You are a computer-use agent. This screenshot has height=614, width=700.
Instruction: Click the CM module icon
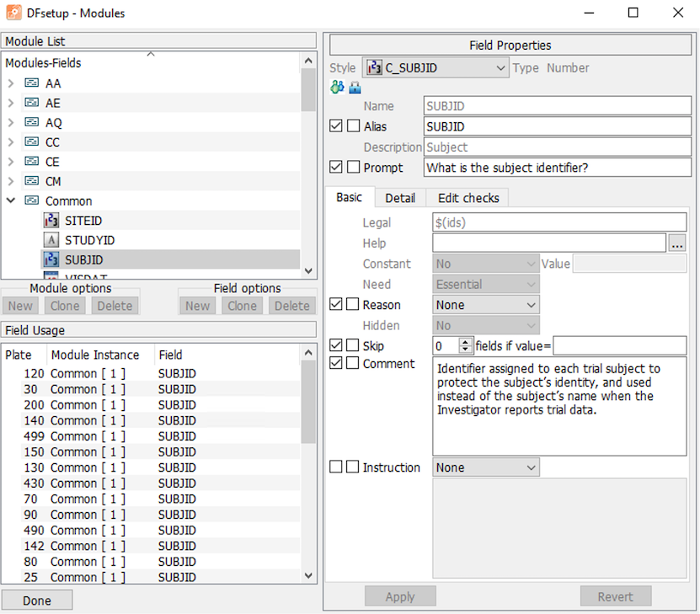click(32, 181)
